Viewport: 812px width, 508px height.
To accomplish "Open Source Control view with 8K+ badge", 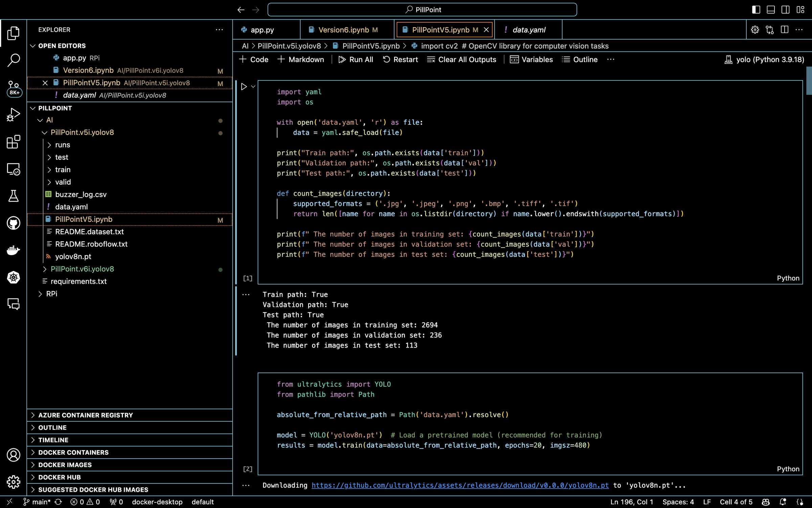I will 14,87.
